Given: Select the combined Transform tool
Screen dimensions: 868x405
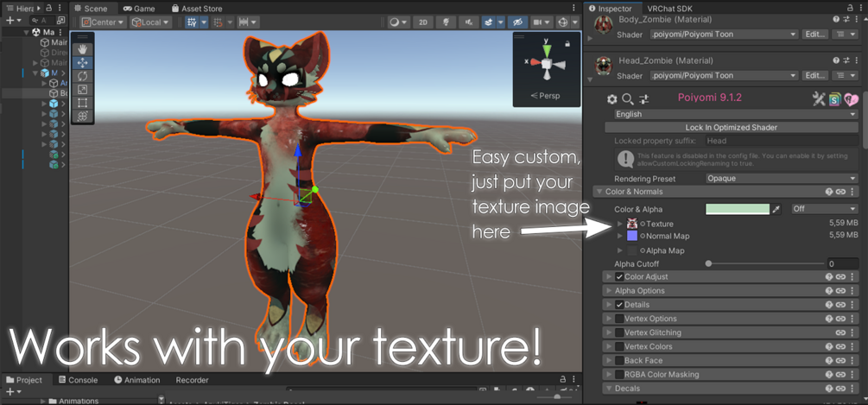Looking at the screenshot, I should [83, 117].
